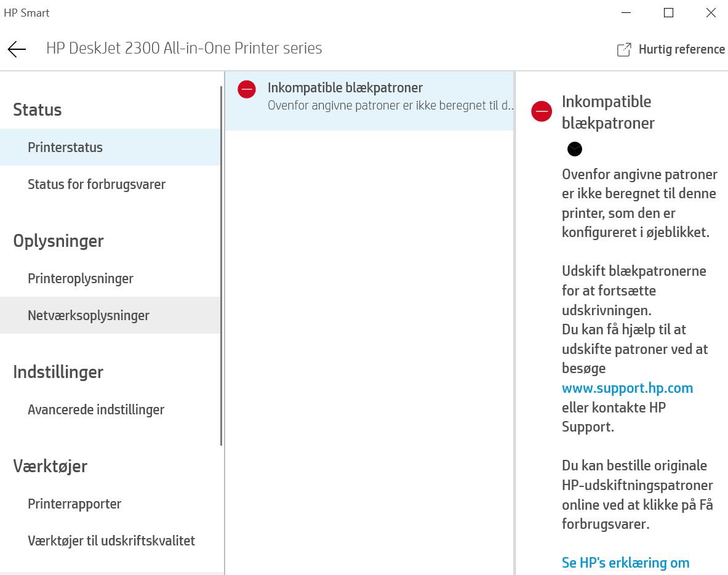Click the red error icon in message list

coord(247,89)
